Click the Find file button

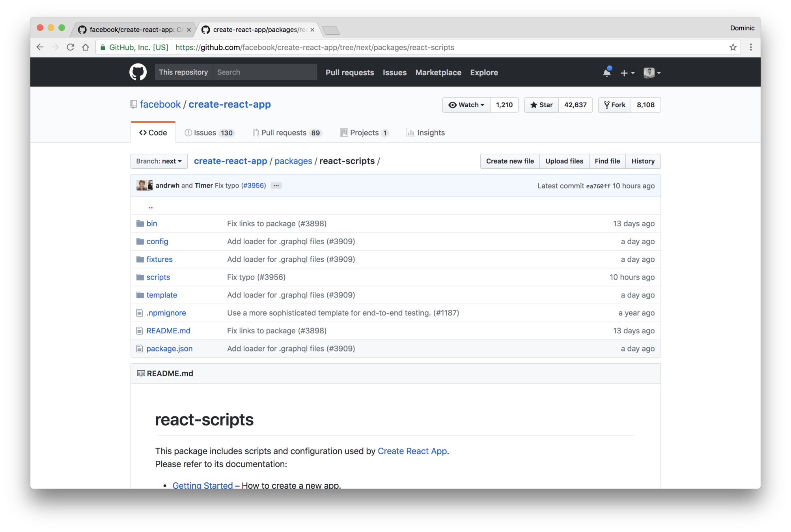[x=607, y=161]
